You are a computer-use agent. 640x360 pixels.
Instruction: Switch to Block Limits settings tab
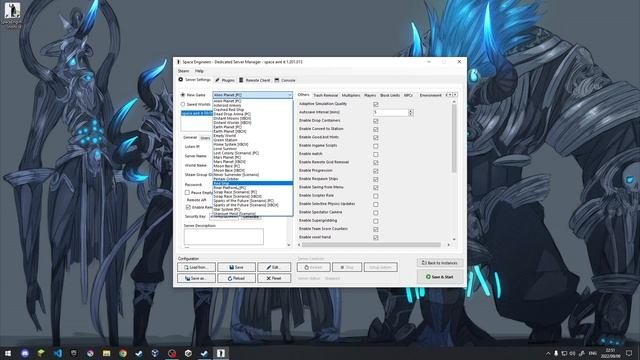[x=390, y=95]
